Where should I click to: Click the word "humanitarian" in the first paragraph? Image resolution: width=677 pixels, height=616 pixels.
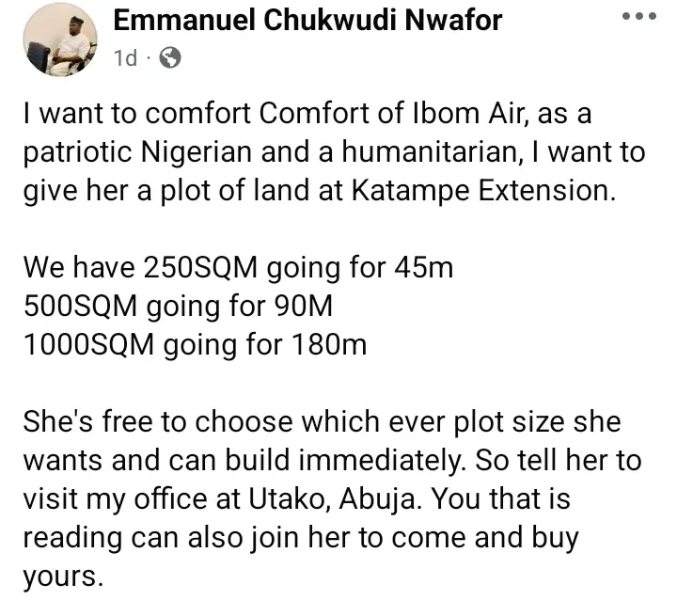coord(441,153)
